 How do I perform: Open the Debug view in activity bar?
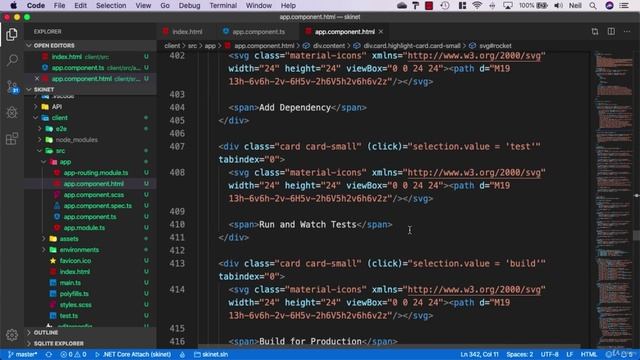coord(11,113)
